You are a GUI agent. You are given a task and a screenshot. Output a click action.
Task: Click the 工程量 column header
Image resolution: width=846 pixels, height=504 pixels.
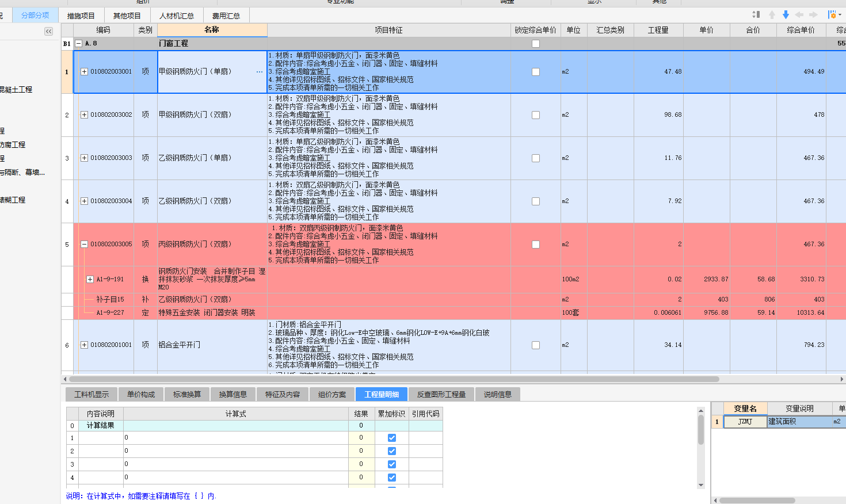(658, 30)
